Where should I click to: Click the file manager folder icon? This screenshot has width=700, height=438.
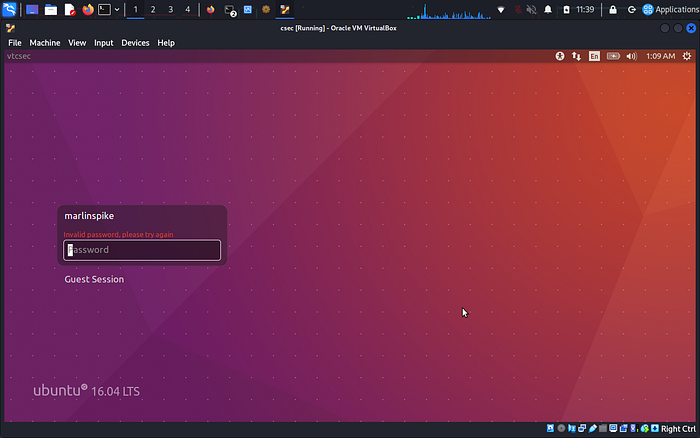51,9
